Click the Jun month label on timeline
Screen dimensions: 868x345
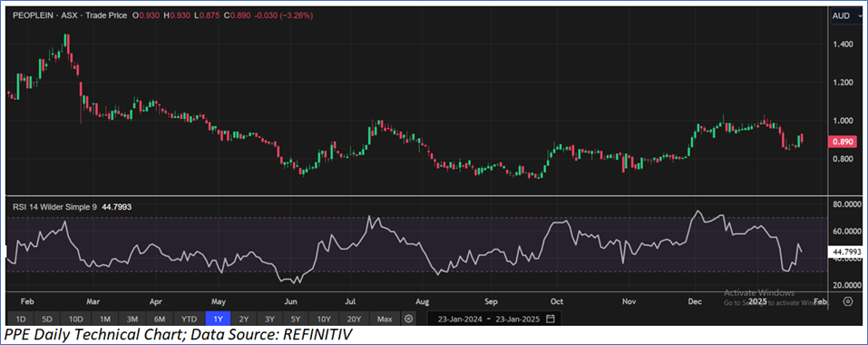(x=290, y=301)
